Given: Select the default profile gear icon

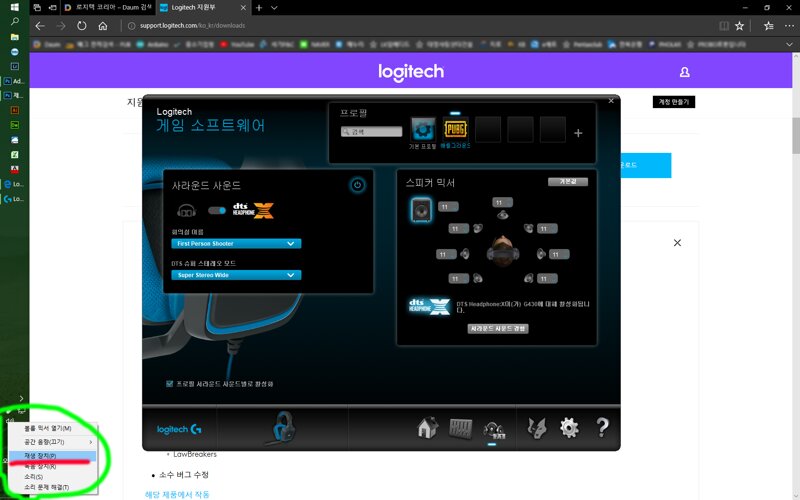Looking at the screenshot, I should pyautogui.click(x=423, y=129).
